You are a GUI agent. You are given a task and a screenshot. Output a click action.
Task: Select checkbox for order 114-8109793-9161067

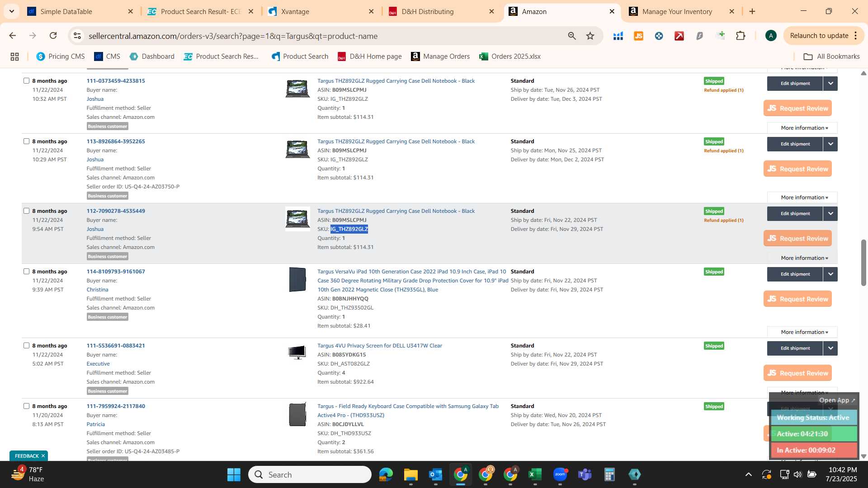pos(26,272)
